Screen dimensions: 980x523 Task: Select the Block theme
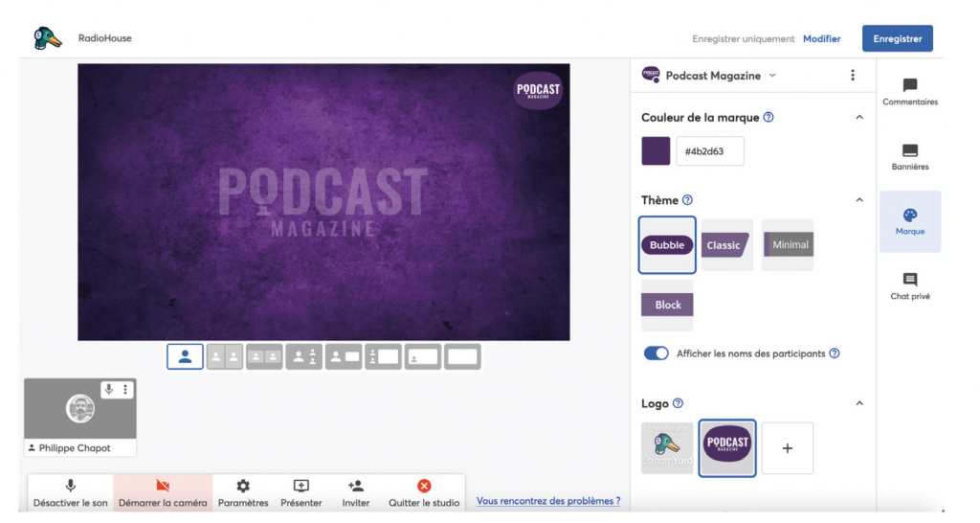[x=667, y=305]
